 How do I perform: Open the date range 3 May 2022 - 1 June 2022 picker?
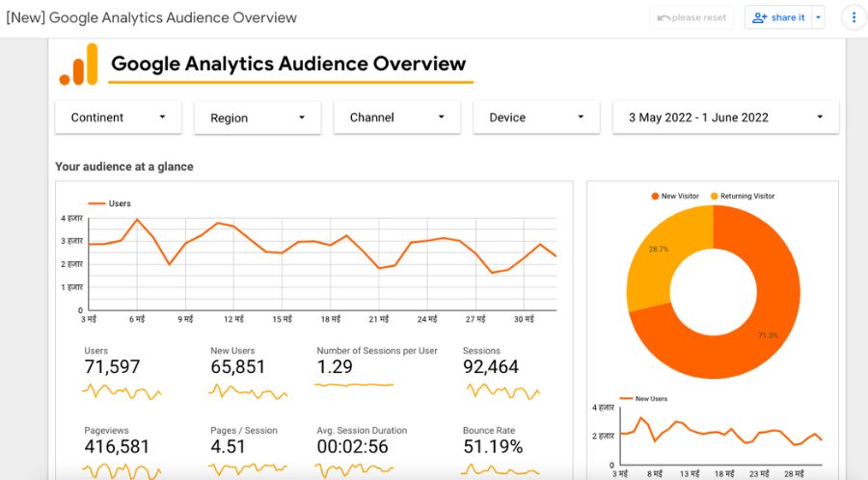(725, 118)
